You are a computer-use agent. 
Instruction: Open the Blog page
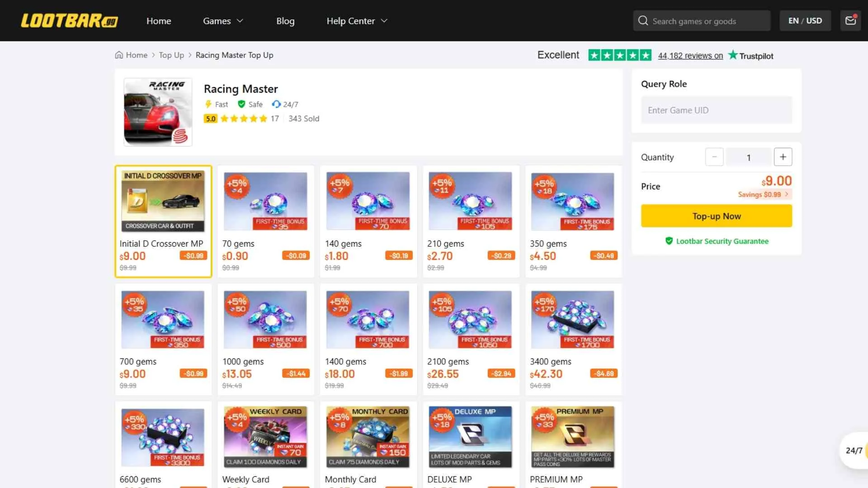[285, 21]
